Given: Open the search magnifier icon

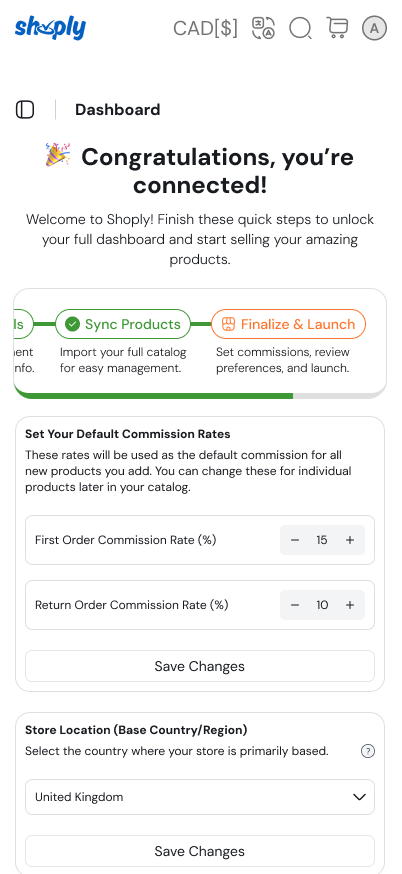Looking at the screenshot, I should (300, 28).
